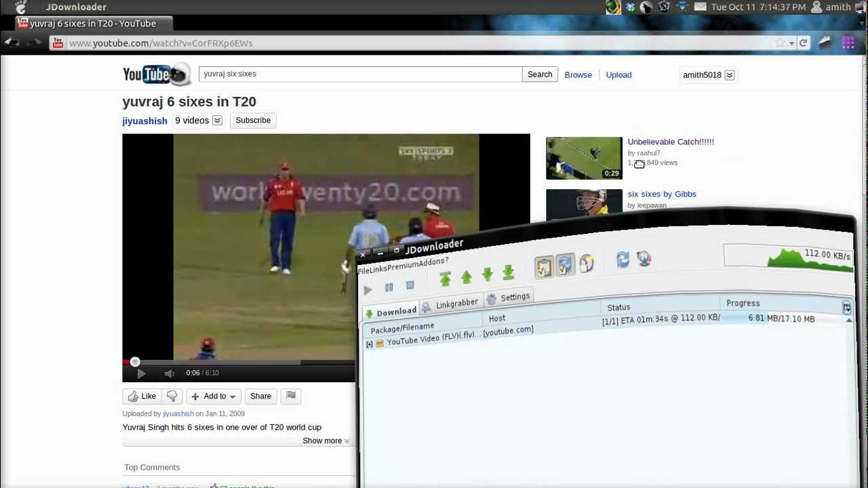
Task: Expand description with Show more
Action: pos(325,441)
